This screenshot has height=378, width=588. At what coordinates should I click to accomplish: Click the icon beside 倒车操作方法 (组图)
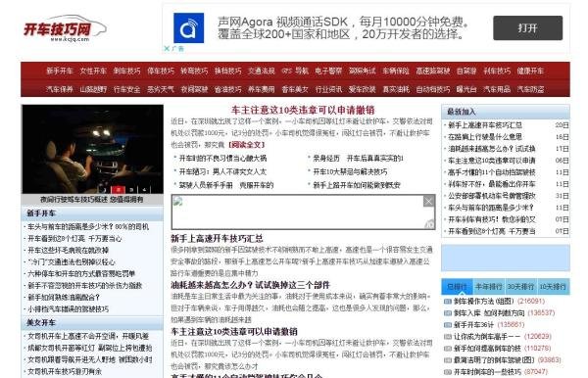448,302
